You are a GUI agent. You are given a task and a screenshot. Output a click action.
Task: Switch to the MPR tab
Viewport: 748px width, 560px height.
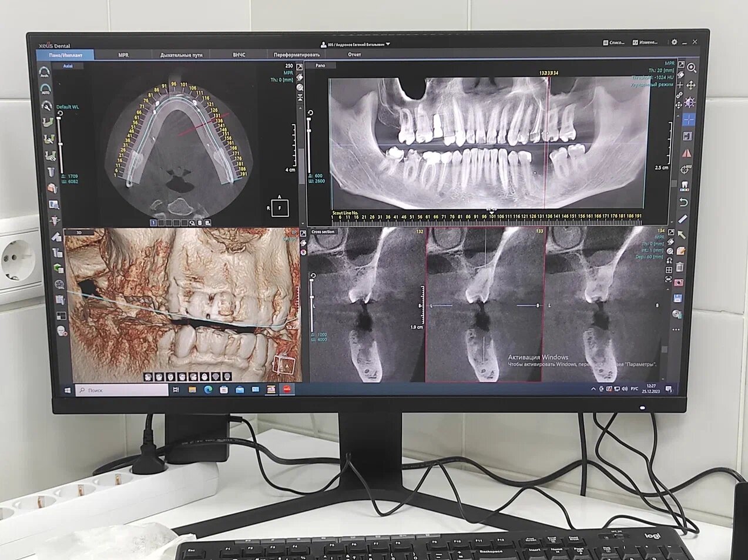point(123,55)
